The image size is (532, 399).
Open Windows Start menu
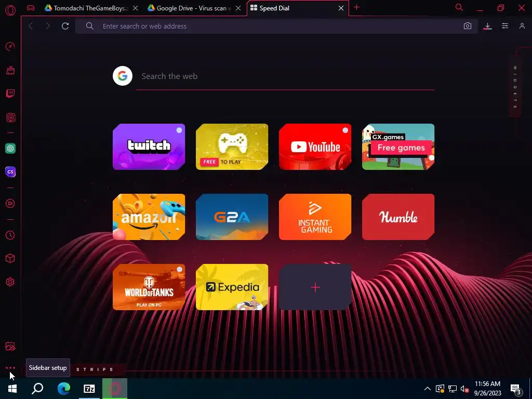pyautogui.click(x=12, y=389)
